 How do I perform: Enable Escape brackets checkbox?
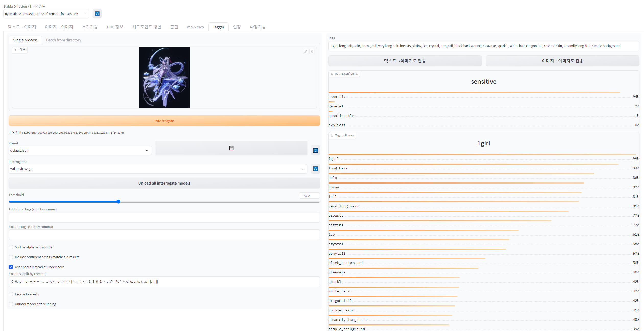[x=11, y=294]
